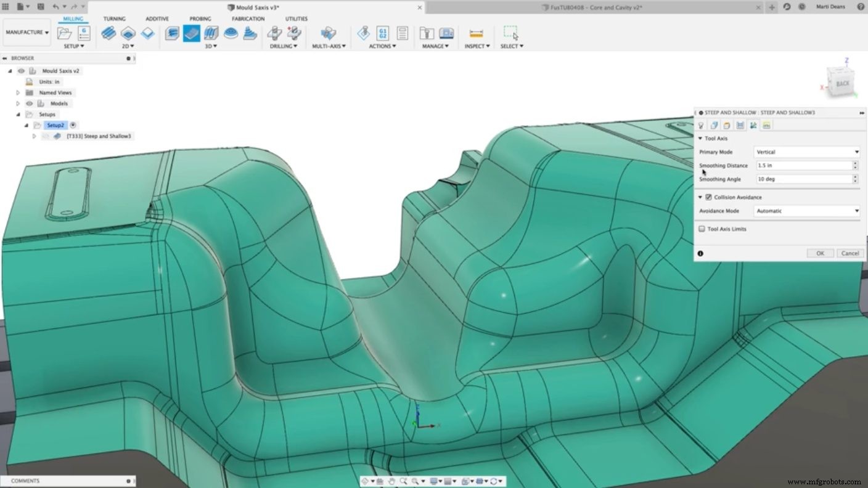Click the Pan icon in the navigation bar

coord(391,481)
